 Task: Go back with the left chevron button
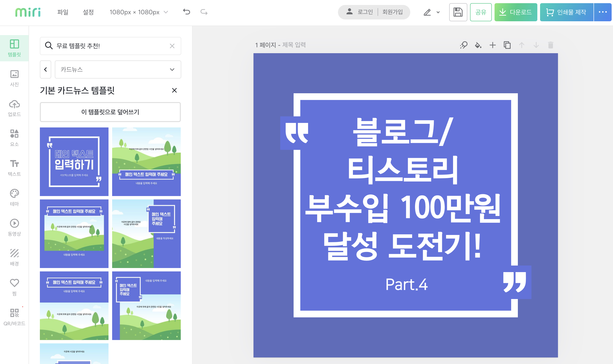click(x=45, y=69)
